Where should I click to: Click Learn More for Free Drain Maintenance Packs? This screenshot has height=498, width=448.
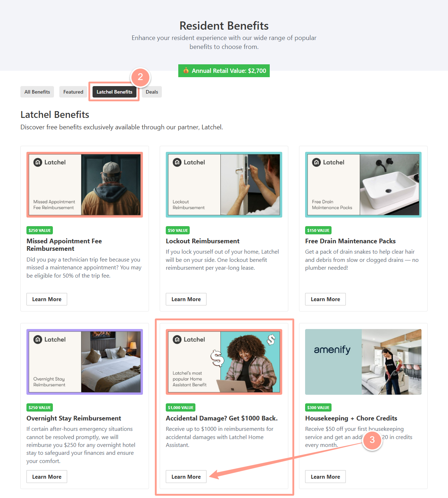[x=325, y=299]
